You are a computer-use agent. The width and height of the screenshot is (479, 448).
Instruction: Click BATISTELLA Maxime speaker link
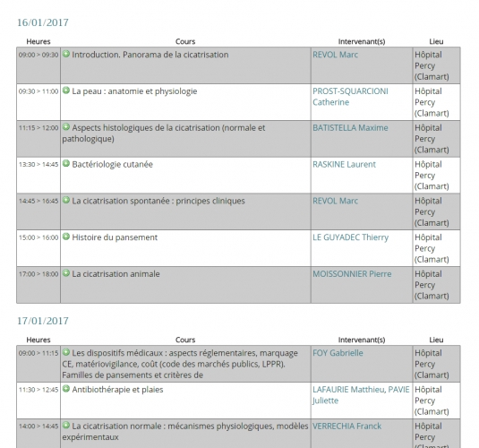click(350, 128)
